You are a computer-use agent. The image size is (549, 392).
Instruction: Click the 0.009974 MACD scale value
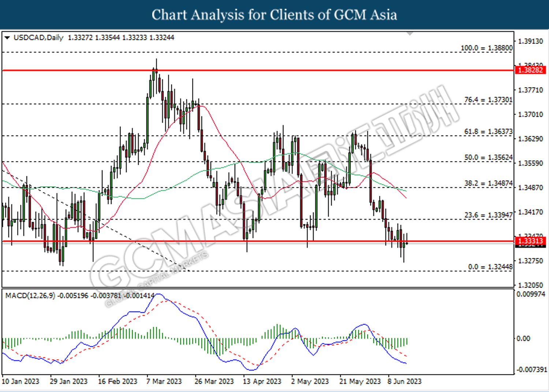tap(531, 294)
